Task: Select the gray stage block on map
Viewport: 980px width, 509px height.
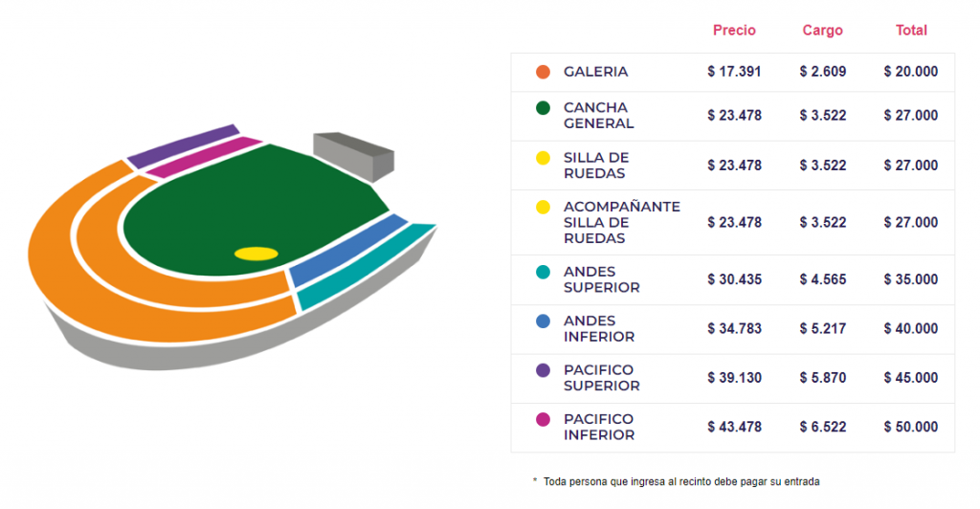Action: point(352,153)
